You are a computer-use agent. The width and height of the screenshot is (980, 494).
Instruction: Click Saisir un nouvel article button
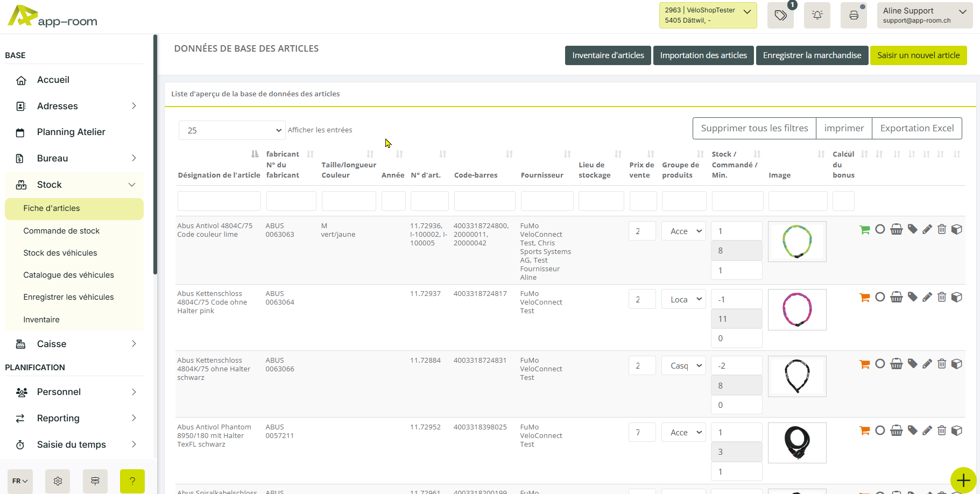point(918,55)
